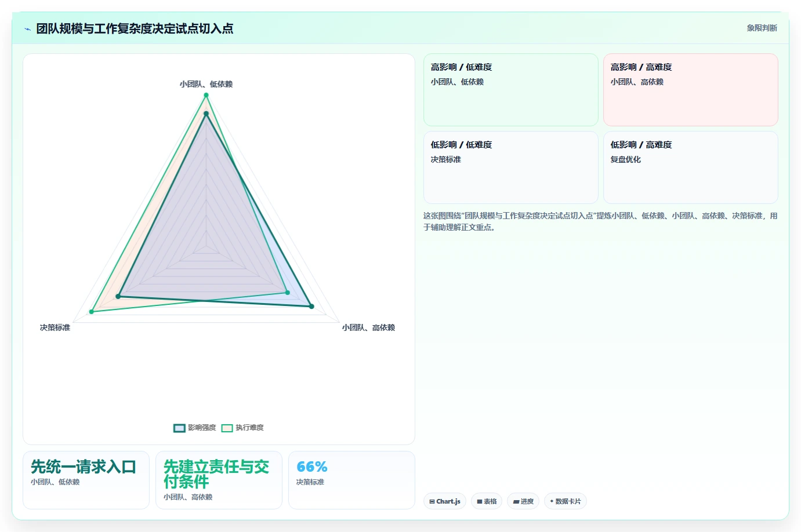Click the 表格 chip
This screenshot has width=801, height=532.
pos(487,501)
